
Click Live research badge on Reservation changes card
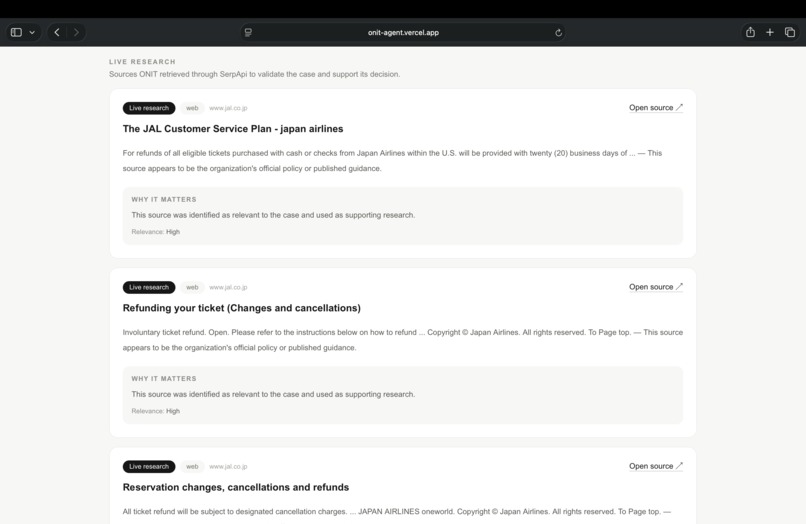(149, 466)
